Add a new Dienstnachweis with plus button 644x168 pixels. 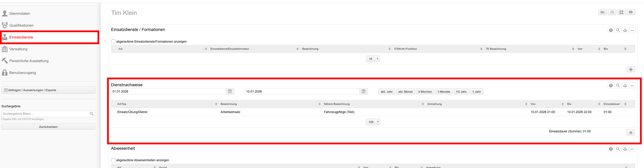coord(630,133)
